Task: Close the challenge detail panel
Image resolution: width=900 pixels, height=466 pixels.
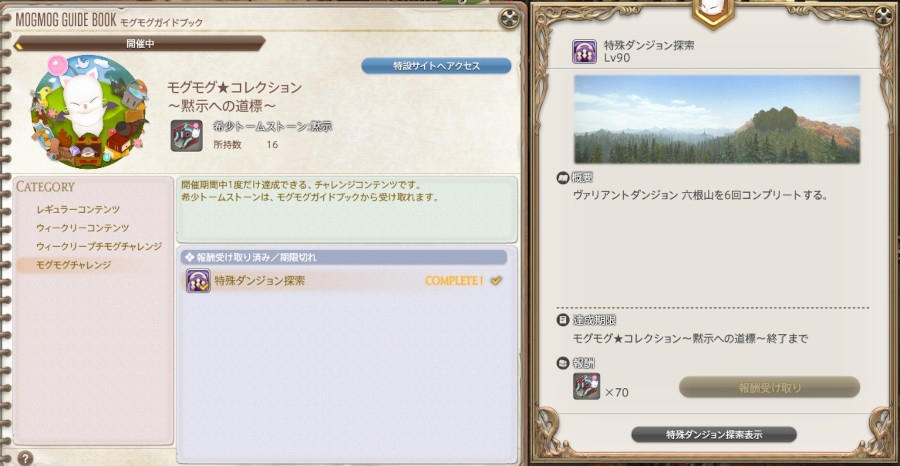Action: [883, 16]
